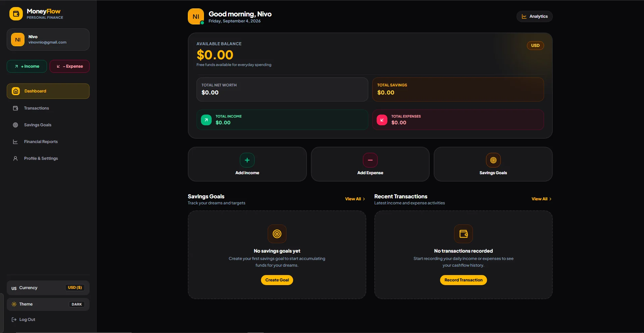Expand View All for Recent Transactions
644x333 pixels.
541,199
